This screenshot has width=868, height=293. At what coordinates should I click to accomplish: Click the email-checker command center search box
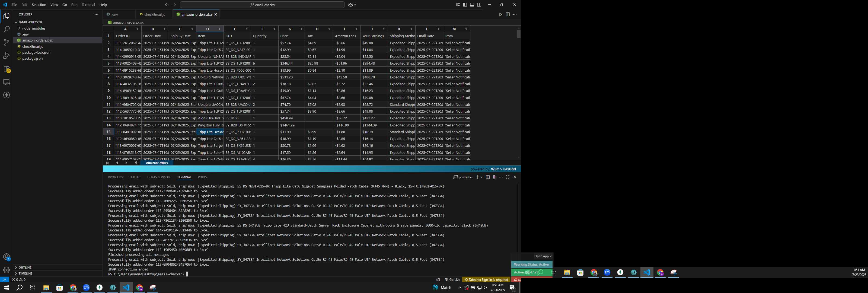pos(262,5)
